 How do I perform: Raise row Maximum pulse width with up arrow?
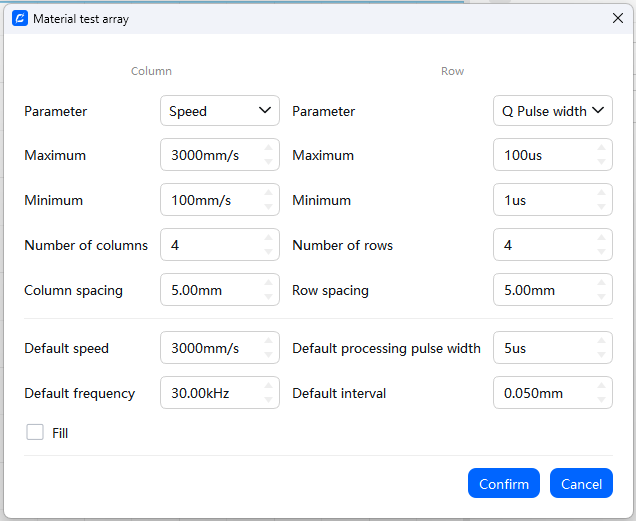tap(601, 149)
